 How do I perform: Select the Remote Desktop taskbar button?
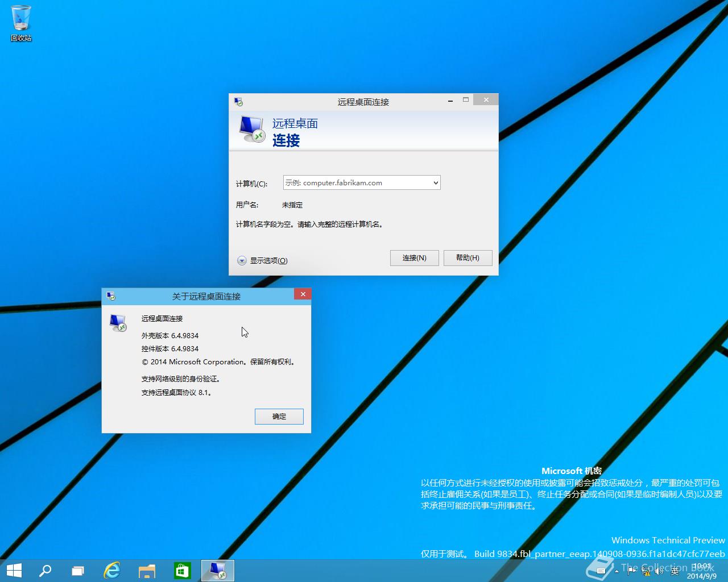(218, 571)
